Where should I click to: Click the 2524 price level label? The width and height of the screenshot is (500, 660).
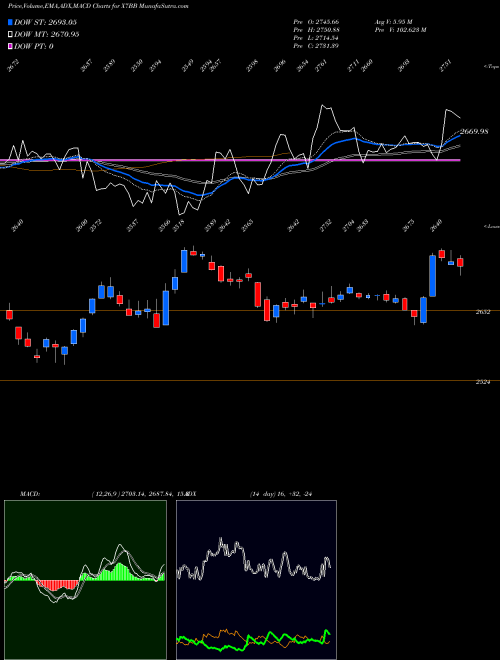point(483,382)
